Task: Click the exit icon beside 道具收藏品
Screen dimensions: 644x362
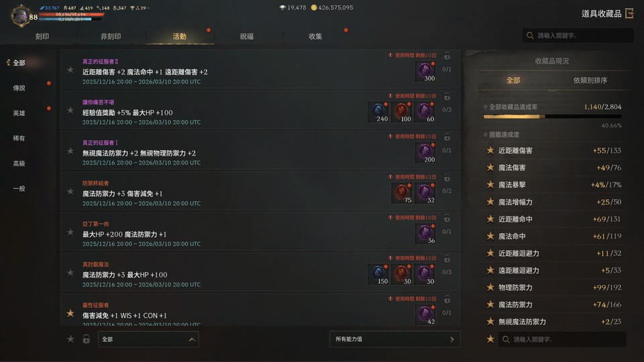Action: click(x=629, y=13)
